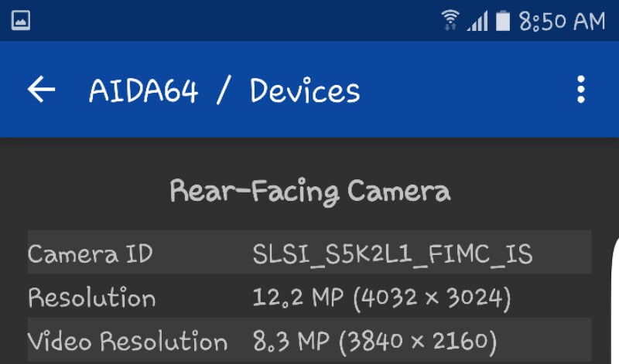The height and width of the screenshot is (364, 619).
Task: Tap the back arrow icon
Action: [x=41, y=90]
